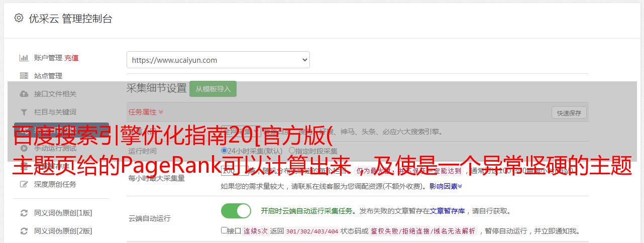Collapse the 任务属性 section chevron
Image resolution: width=644 pixels, height=243 pixels.
(161, 112)
